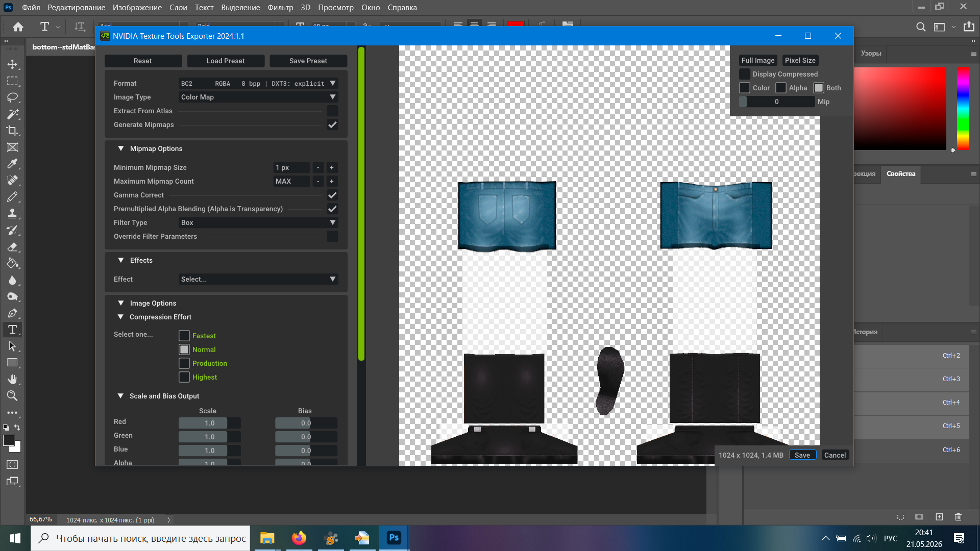
Task: Select the Crop tool
Action: click(12, 131)
